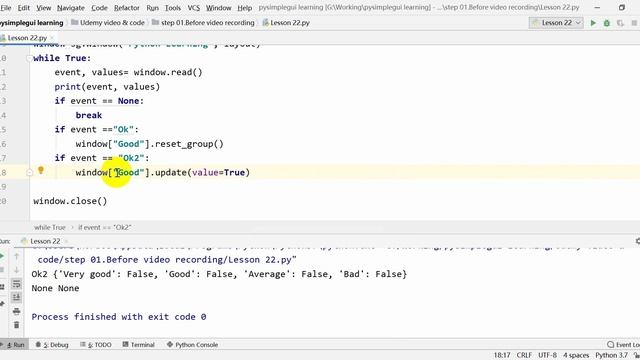Open the Event Log
The height and width of the screenshot is (360, 640).
[623, 344]
